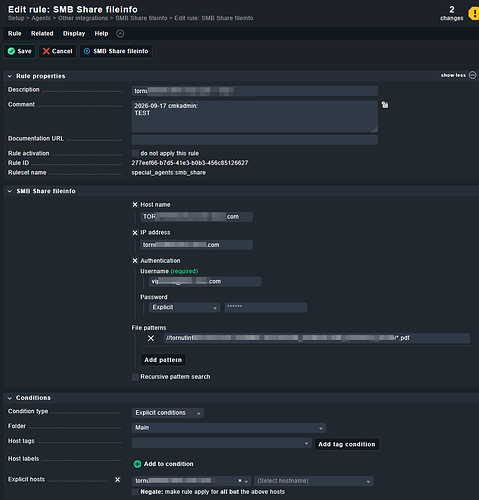Click into the Description field
Viewport: 479px width, 500px height.
click(x=255, y=91)
